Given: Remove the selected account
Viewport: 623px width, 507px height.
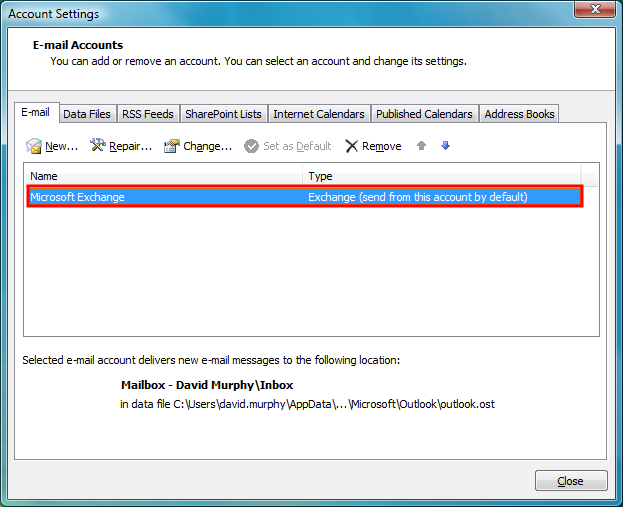Looking at the screenshot, I should [x=373, y=146].
